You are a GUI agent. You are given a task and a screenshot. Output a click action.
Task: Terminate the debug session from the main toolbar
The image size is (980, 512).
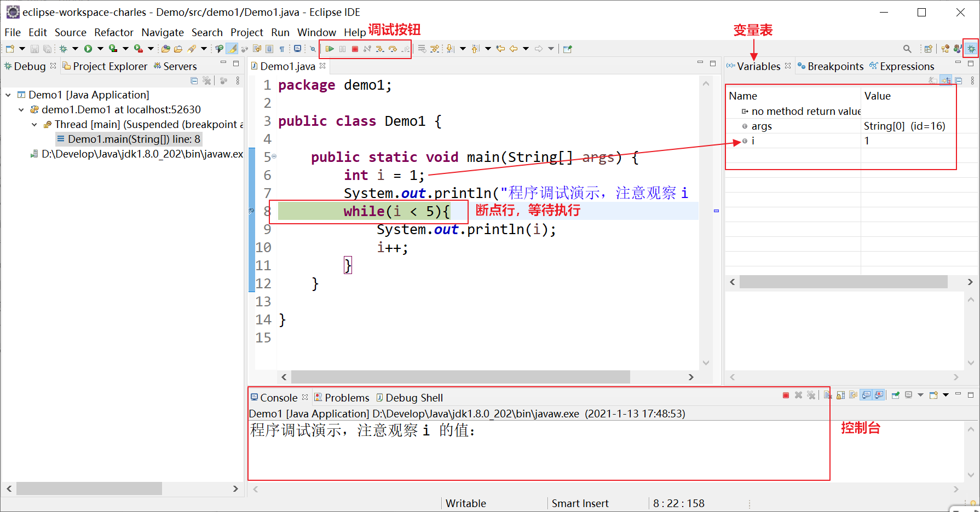click(355, 49)
